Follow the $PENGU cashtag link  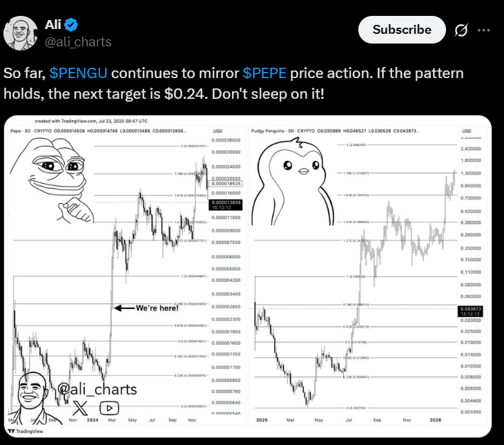click(79, 73)
